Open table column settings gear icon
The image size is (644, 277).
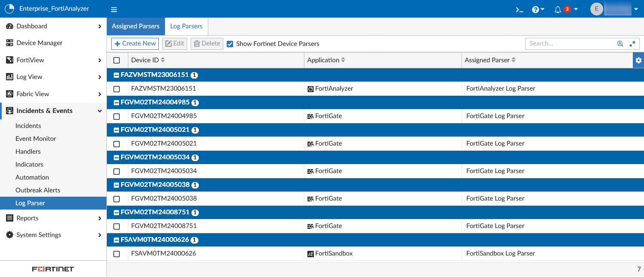tap(638, 60)
